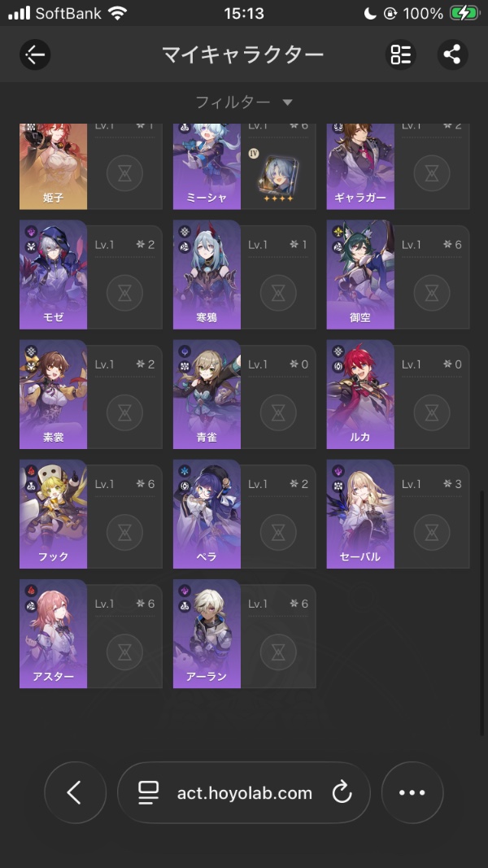Tap the empty light cone slot for ルカ

click(432, 412)
